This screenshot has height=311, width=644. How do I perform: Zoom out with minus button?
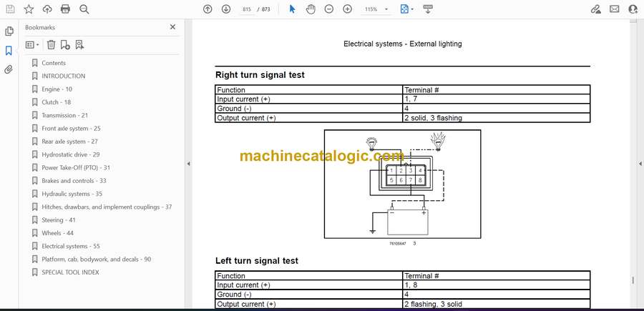tap(329, 9)
